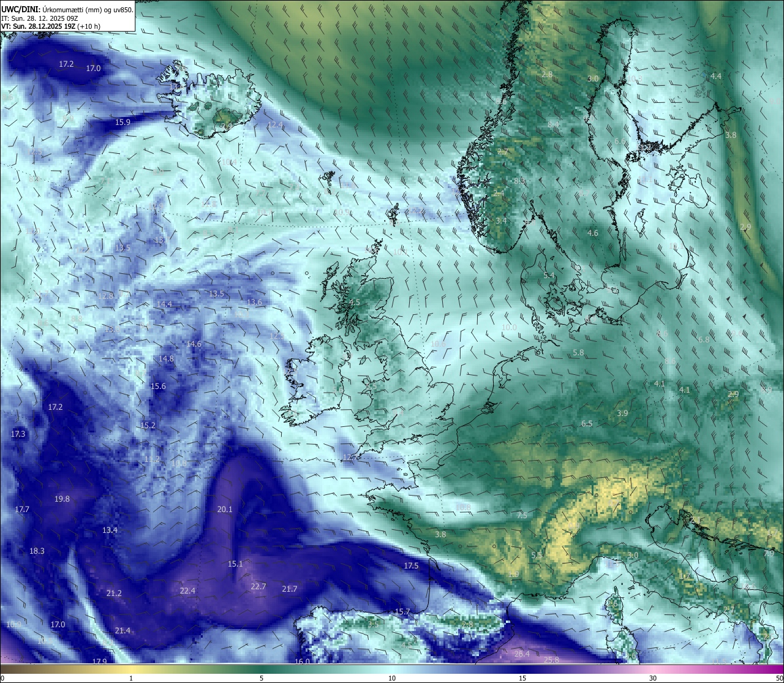Click the 16.0 value at the bottom

coord(303,661)
